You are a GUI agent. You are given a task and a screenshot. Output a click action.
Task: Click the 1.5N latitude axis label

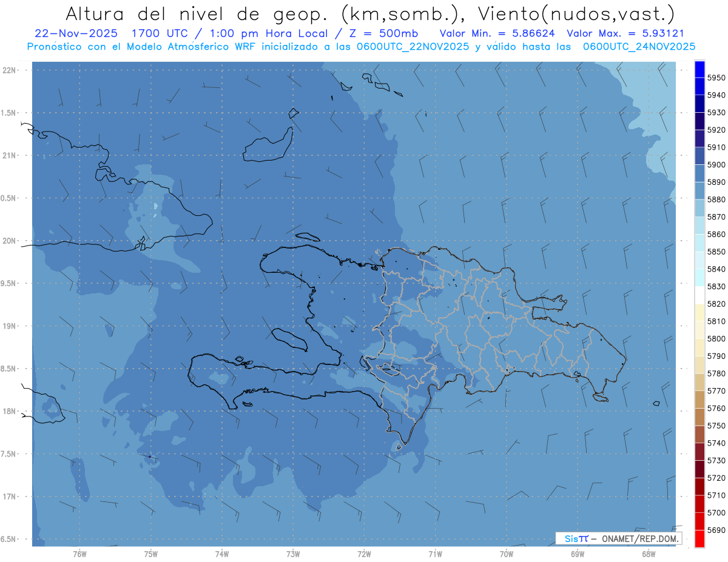click(x=9, y=113)
